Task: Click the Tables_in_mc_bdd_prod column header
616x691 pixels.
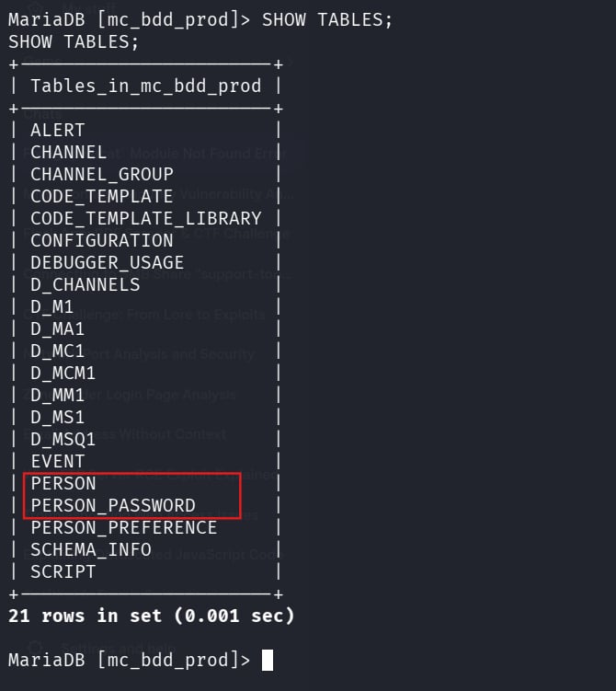Action: pyautogui.click(x=145, y=86)
